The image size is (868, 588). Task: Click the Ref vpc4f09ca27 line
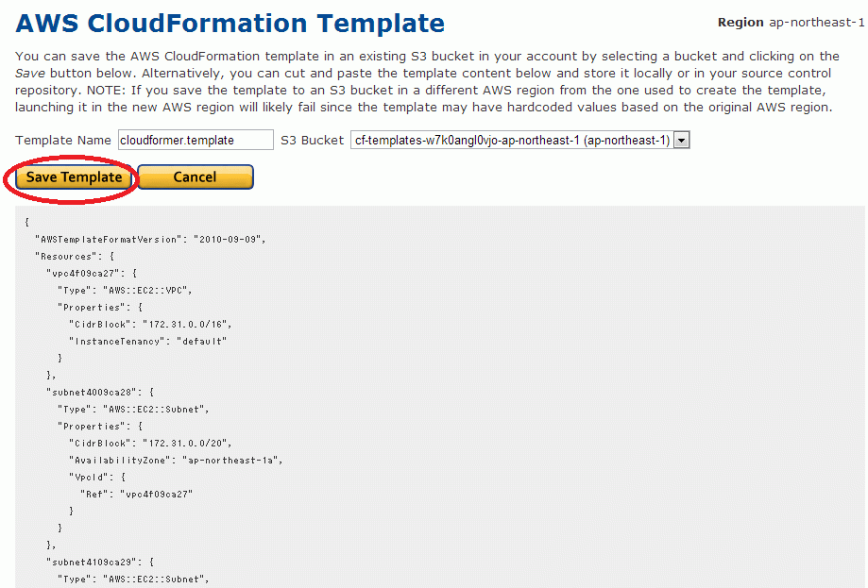[x=137, y=495]
